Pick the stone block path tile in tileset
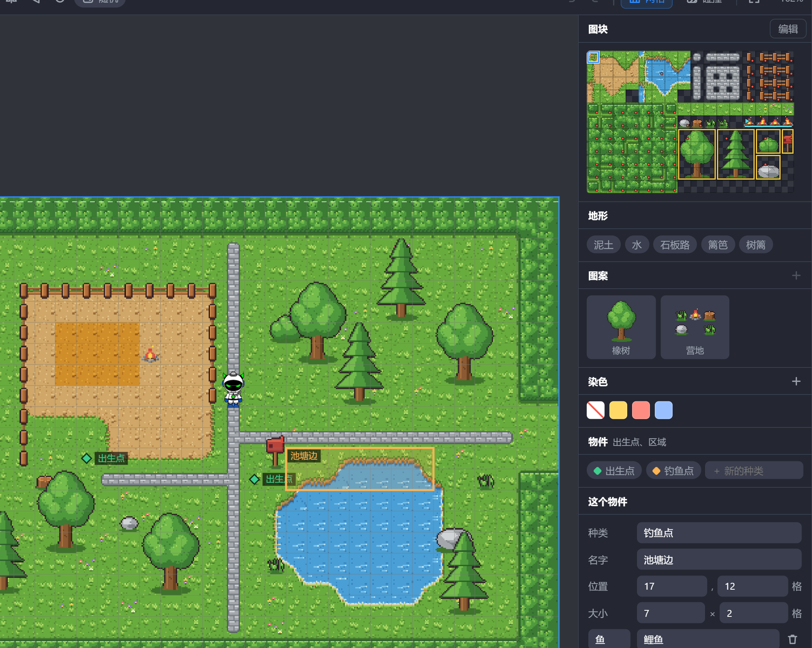This screenshot has width=812, height=648. coord(723,83)
